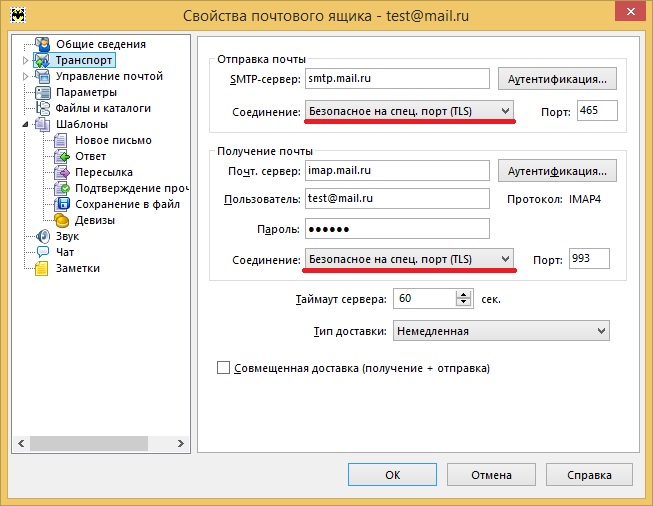The image size is (653, 506).
Task: Click the Пароль field
Action: (x=397, y=229)
